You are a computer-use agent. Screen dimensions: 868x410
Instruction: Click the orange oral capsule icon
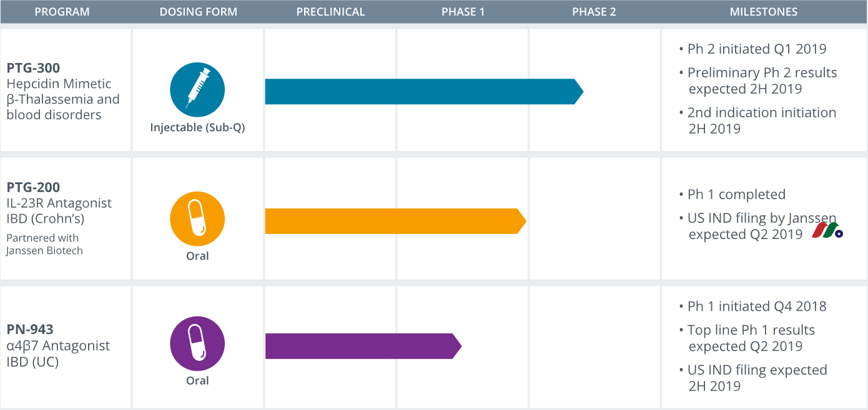pyautogui.click(x=197, y=219)
